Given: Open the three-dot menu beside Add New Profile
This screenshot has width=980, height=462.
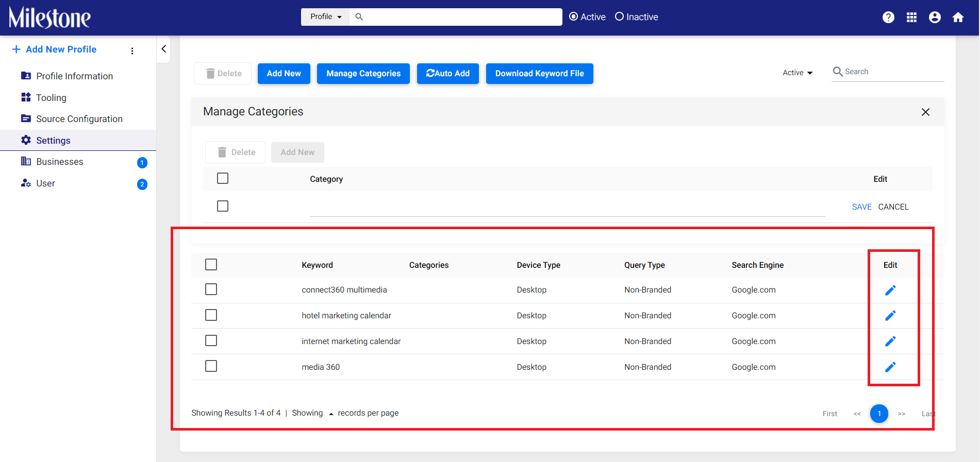Looking at the screenshot, I should click(132, 50).
